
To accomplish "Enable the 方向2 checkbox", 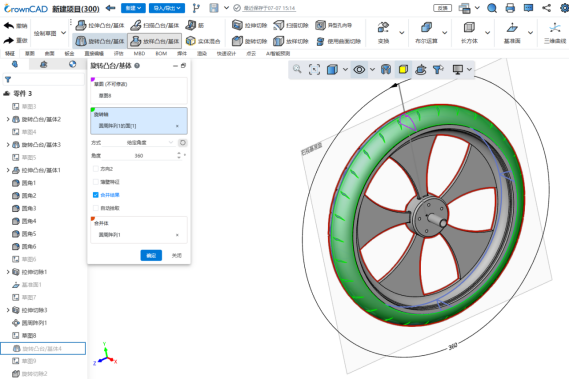I will point(96,169).
